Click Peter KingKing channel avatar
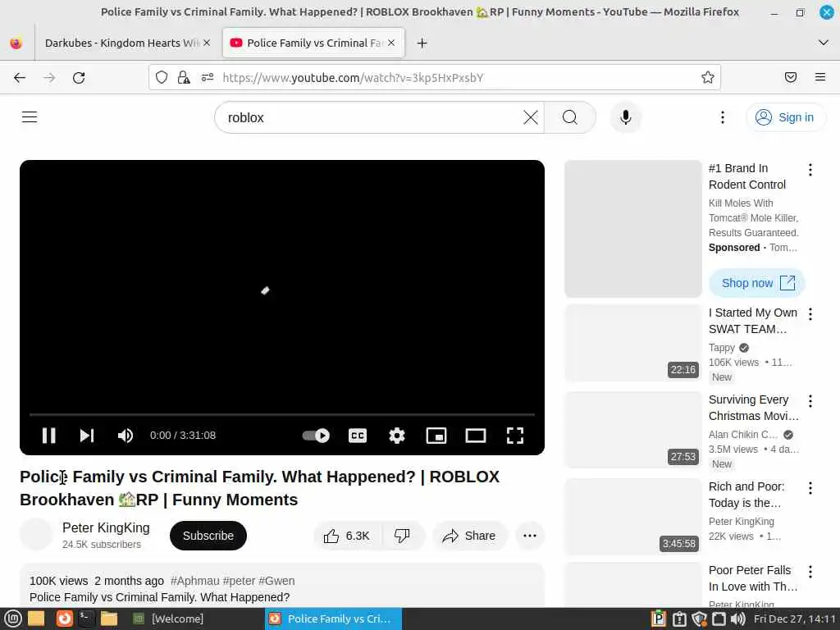Screen dimensions: 840x630 point(36,534)
